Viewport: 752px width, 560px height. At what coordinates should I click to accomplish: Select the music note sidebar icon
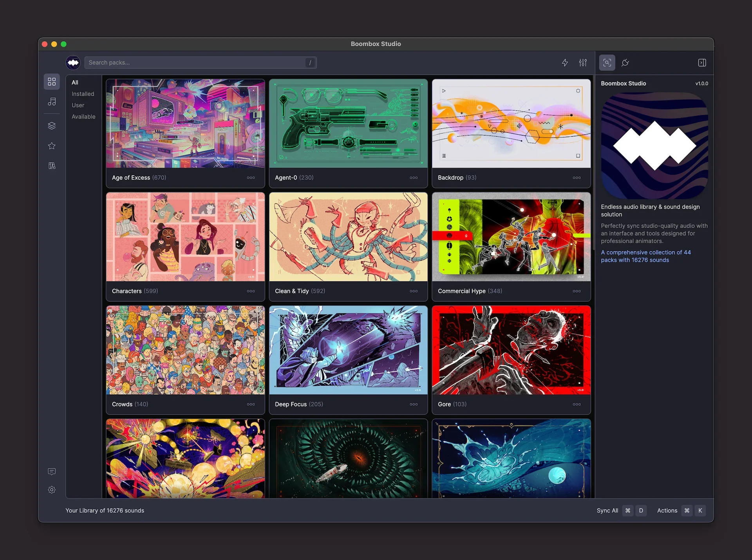coord(52,102)
